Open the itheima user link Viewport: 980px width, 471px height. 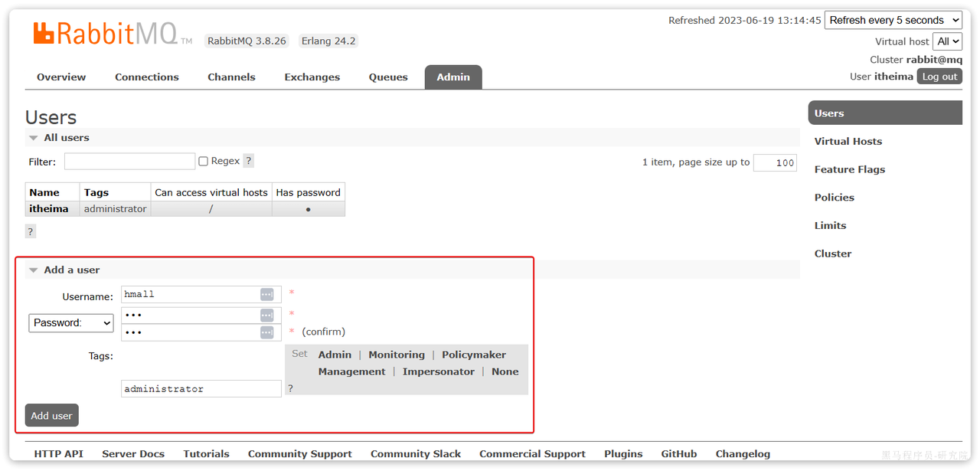pyautogui.click(x=49, y=209)
